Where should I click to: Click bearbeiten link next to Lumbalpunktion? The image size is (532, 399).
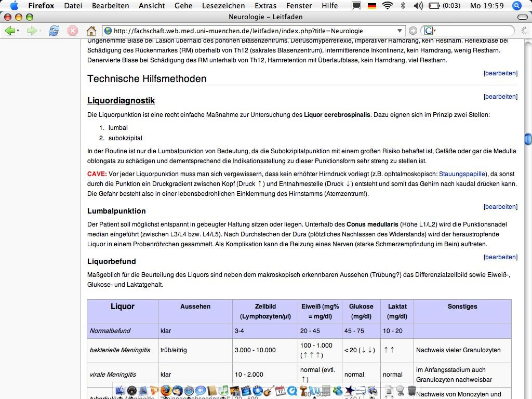[500, 207]
